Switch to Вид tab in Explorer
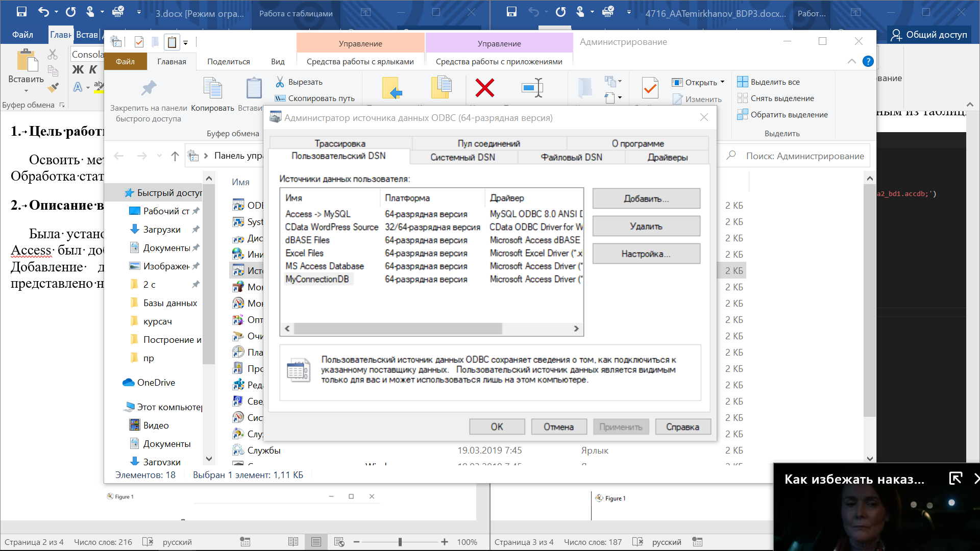Screen dimensions: 980x551 pyautogui.click(x=278, y=62)
